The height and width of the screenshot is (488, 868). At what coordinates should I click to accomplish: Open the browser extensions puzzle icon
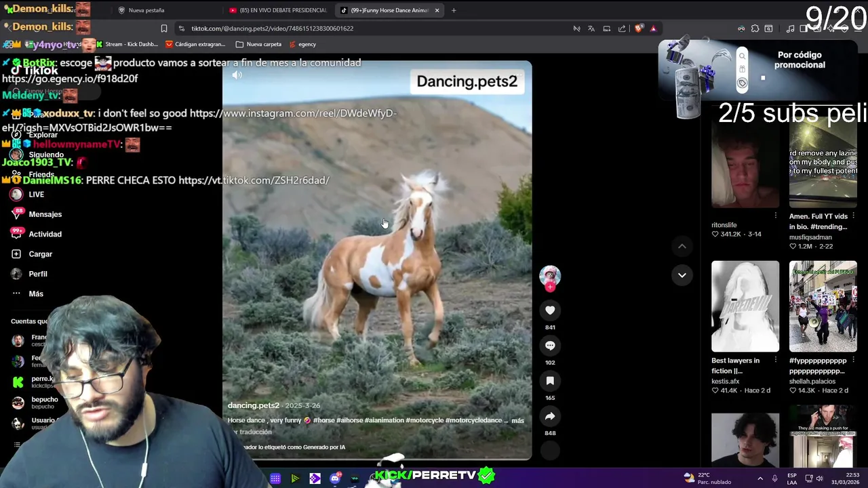tap(755, 28)
